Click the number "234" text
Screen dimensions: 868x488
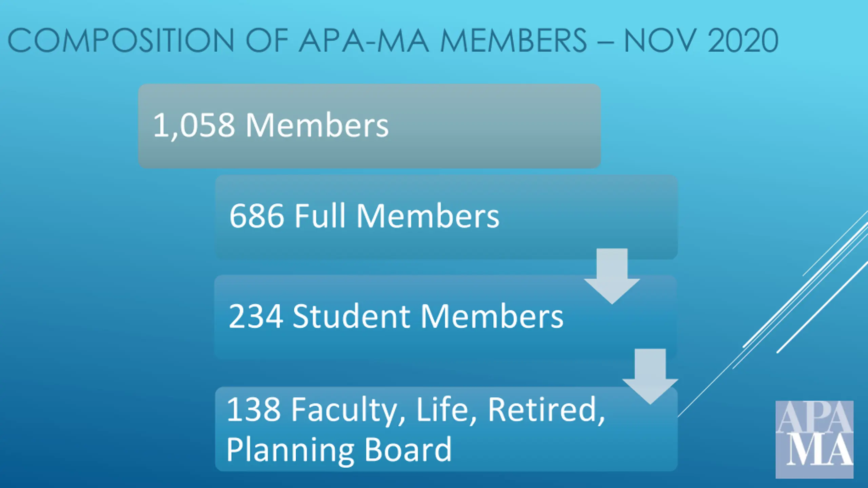coord(256,316)
